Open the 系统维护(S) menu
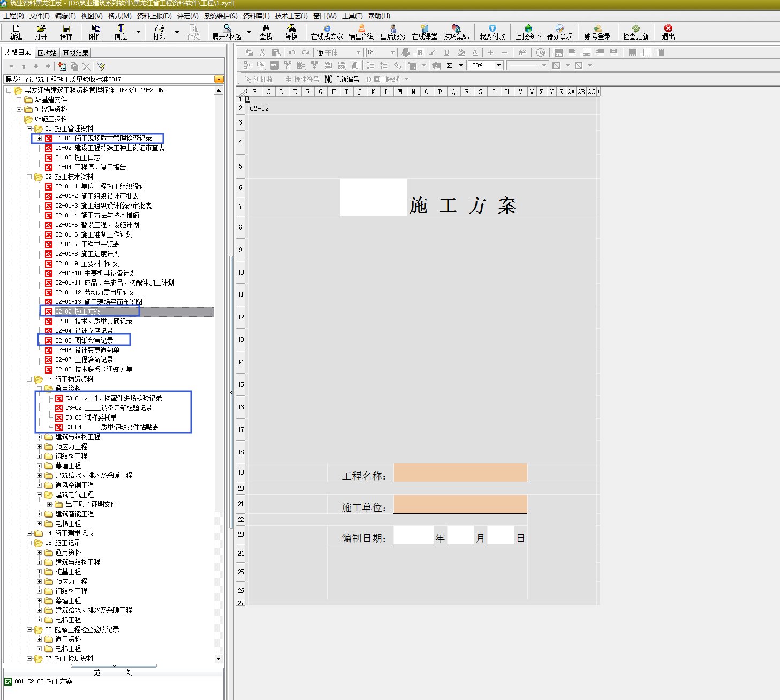The height and width of the screenshot is (700, 780). [x=221, y=16]
